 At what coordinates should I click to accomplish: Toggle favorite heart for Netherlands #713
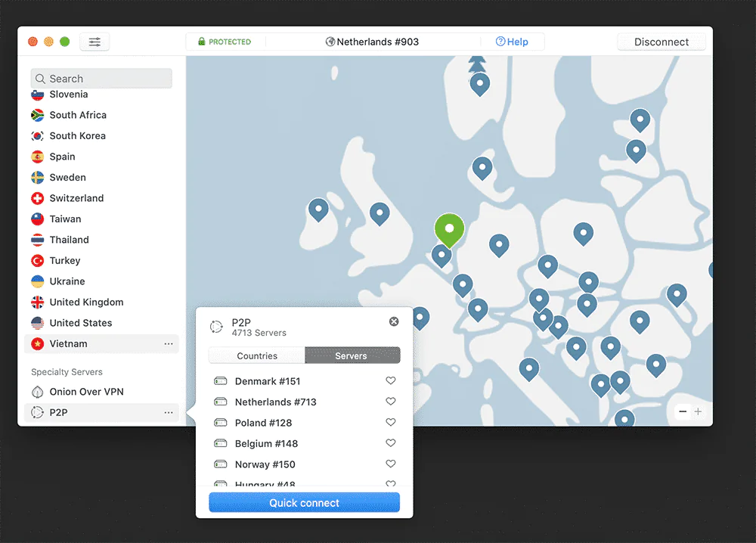391,402
